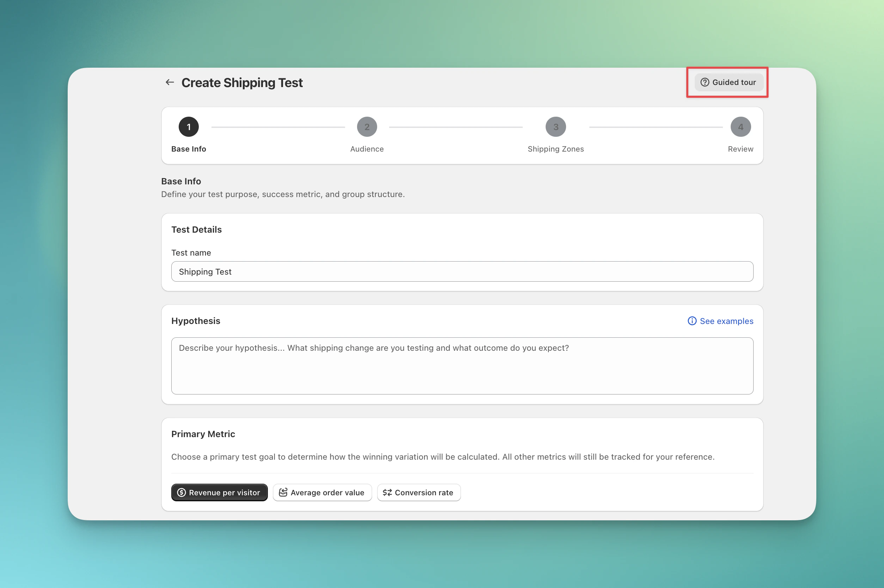The width and height of the screenshot is (884, 588).
Task: Click the Test name field label
Action: pyautogui.click(x=191, y=253)
